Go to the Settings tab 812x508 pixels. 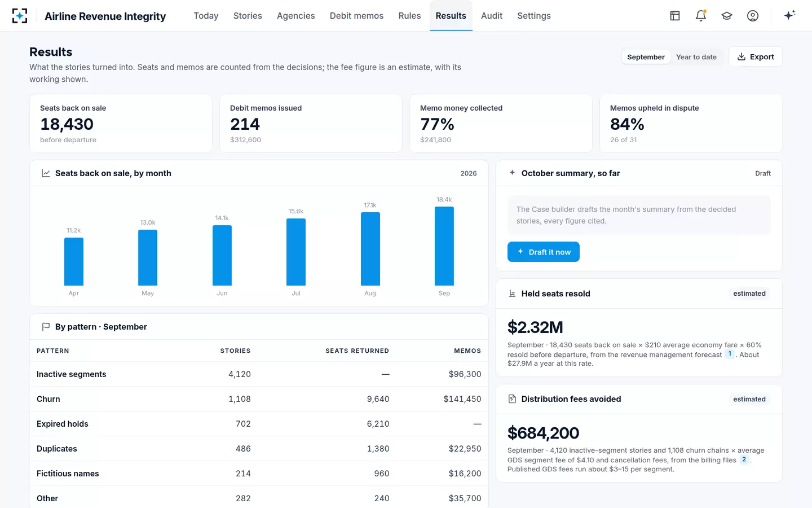534,16
